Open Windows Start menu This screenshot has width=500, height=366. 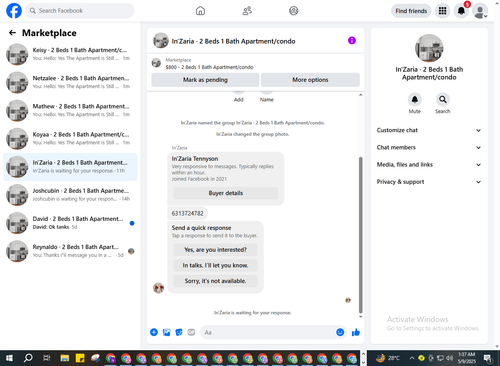(x=9, y=358)
